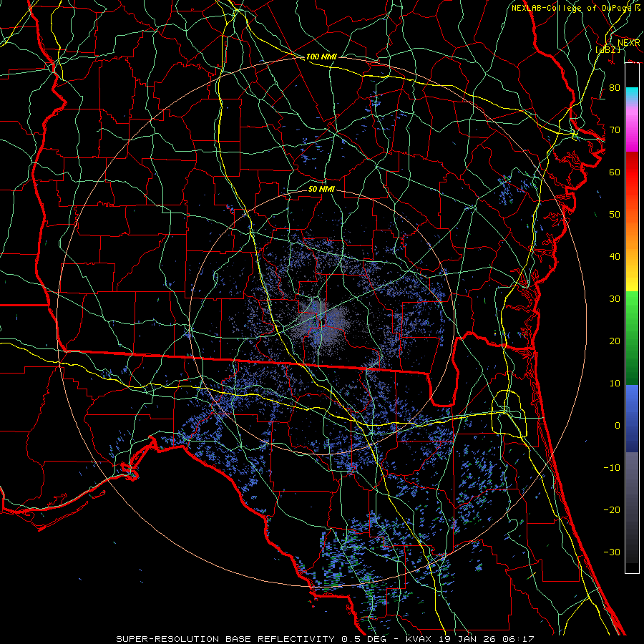Click the 50 value on the dBZ scale
The image size is (644, 644).
615,215
